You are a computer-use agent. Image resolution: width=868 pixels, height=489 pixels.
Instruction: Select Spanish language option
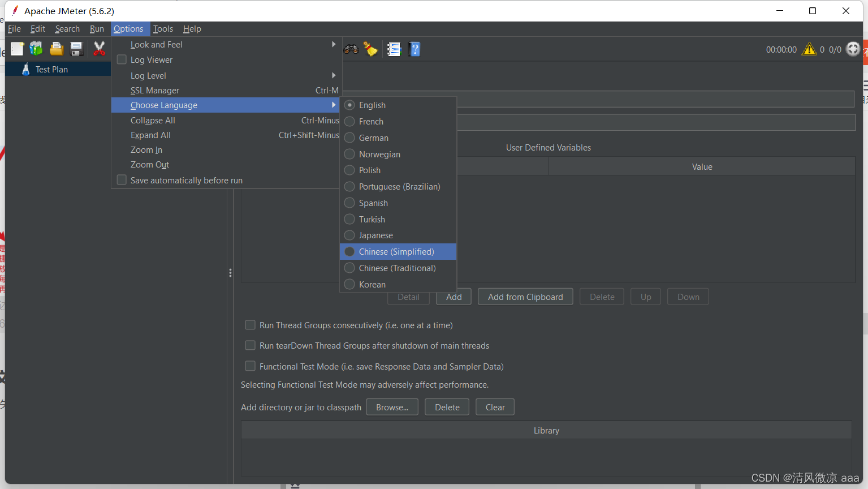pos(398,203)
